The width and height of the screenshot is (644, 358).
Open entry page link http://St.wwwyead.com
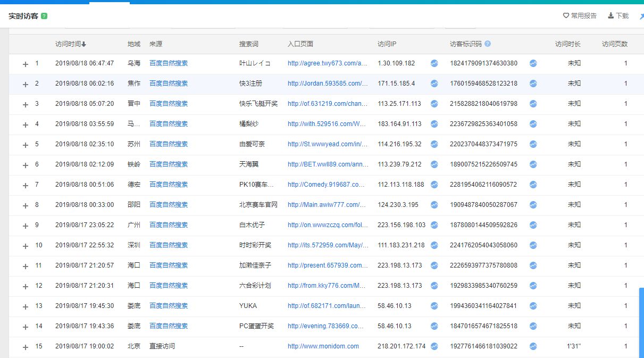[328, 144]
